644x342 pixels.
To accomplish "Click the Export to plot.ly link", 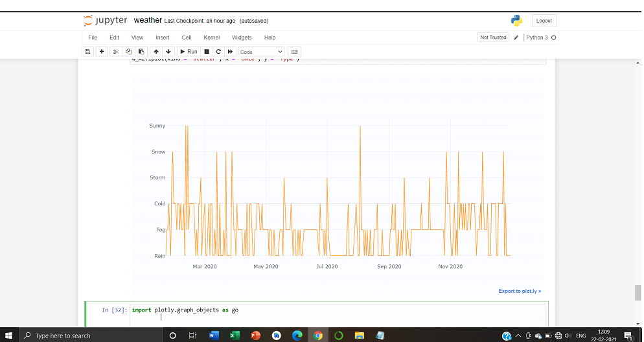I will [520, 291].
